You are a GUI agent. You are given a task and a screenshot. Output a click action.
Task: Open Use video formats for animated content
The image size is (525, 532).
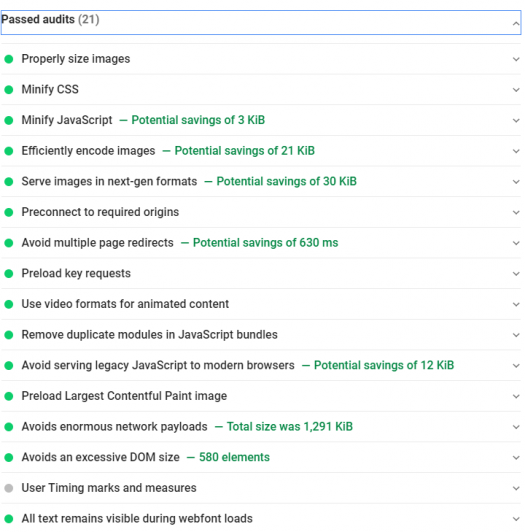coord(261,304)
